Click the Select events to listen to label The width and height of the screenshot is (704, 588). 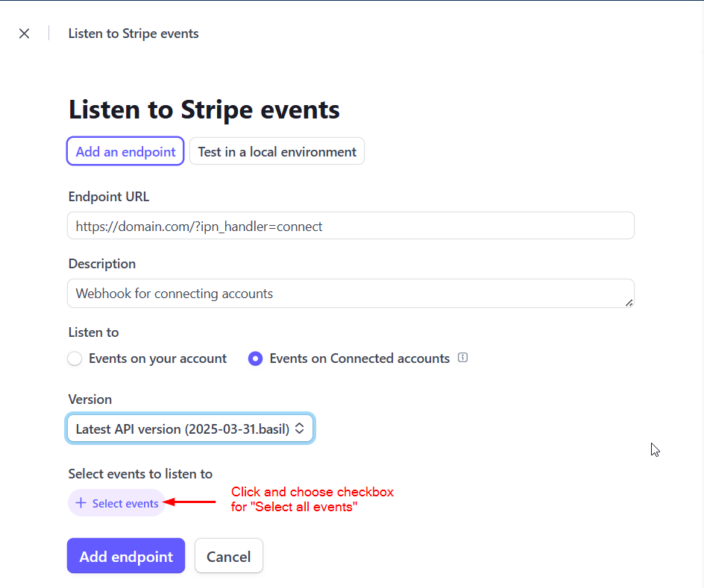click(140, 474)
